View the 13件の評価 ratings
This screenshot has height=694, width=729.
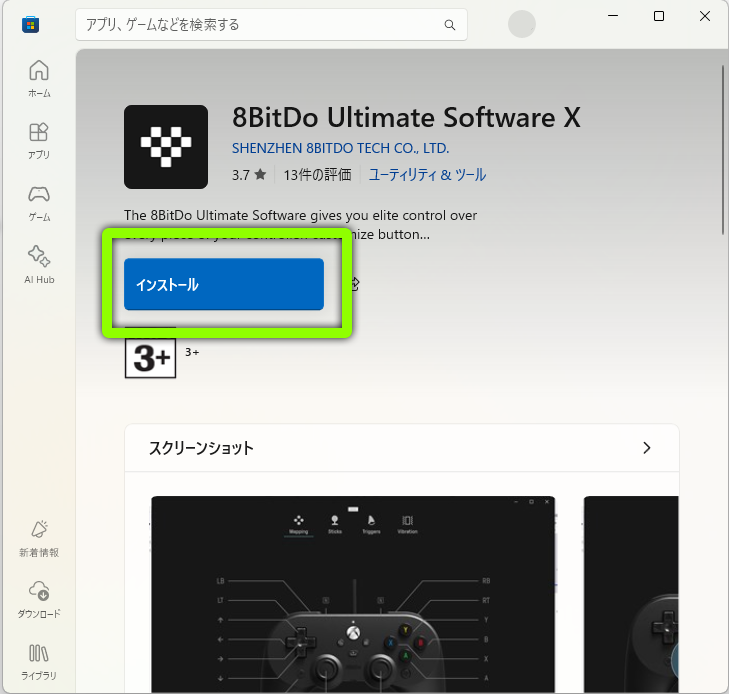point(317,175)
